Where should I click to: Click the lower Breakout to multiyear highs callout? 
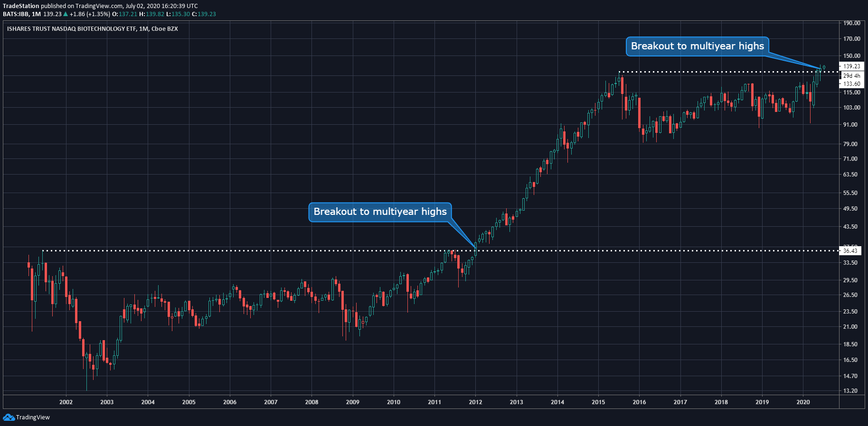point(380,212)
